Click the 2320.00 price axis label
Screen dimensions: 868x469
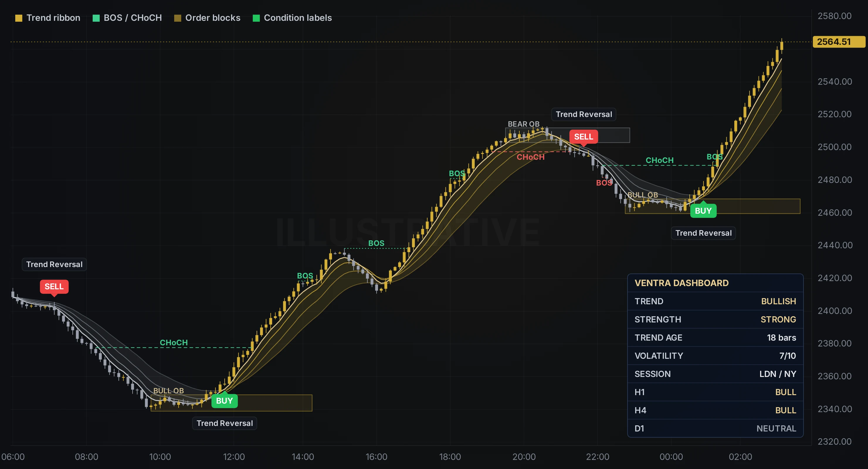pyautogui.click(x=835, y=441)
